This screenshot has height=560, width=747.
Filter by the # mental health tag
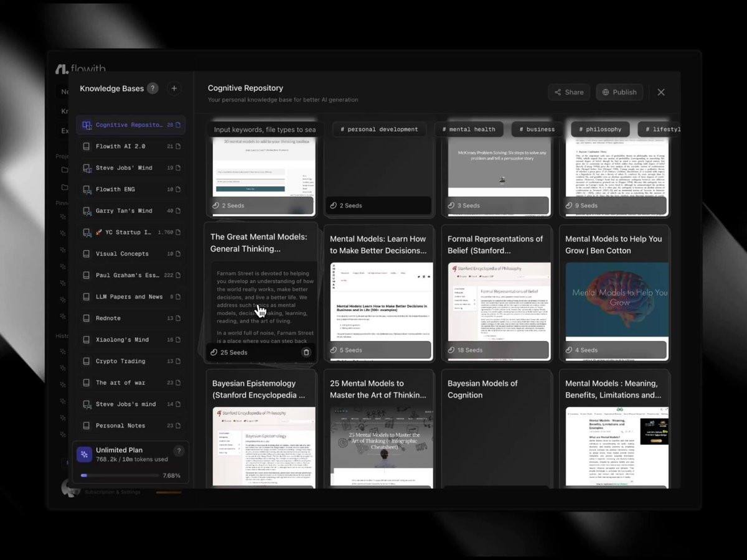point(469,129)
